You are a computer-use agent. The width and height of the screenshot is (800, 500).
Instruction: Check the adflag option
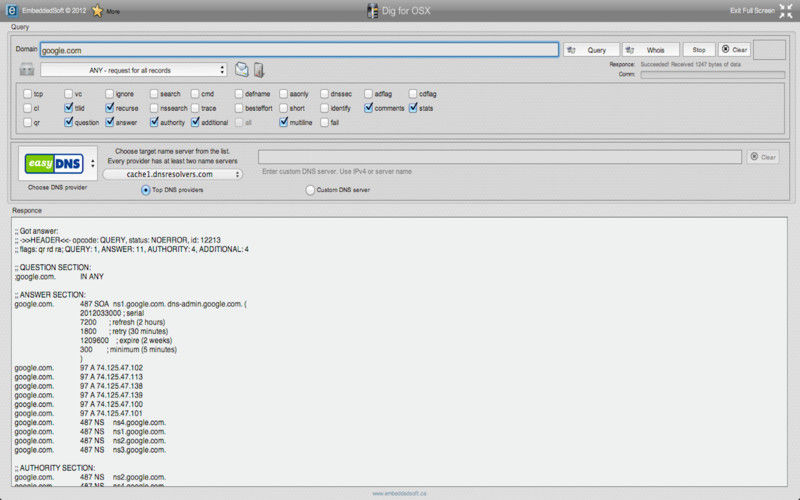368,94
